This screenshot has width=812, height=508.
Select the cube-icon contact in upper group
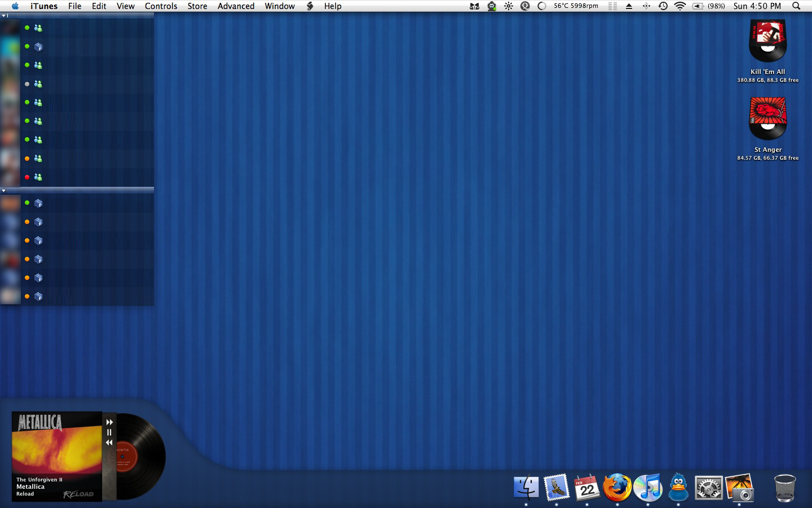(77, 46)
